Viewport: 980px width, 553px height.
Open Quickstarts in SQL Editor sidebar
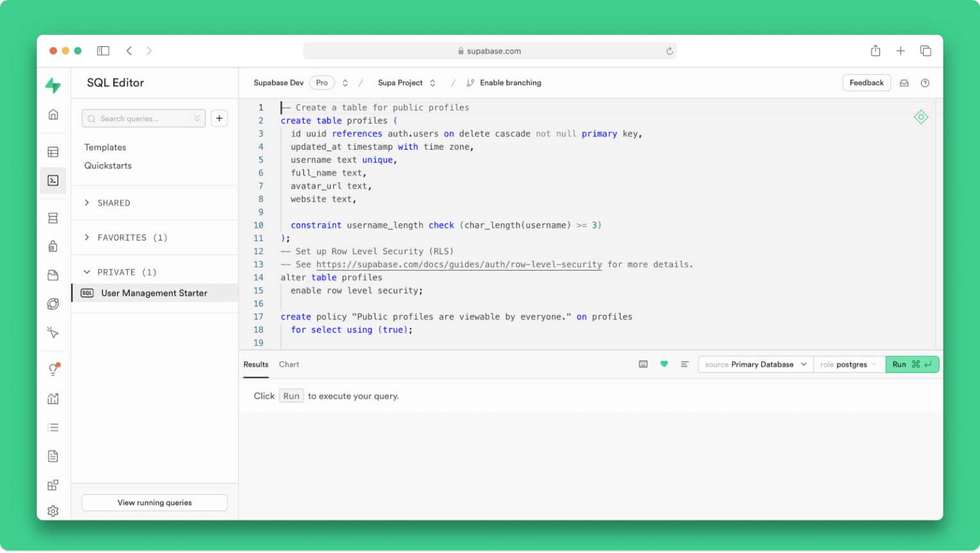pos(108,166)
